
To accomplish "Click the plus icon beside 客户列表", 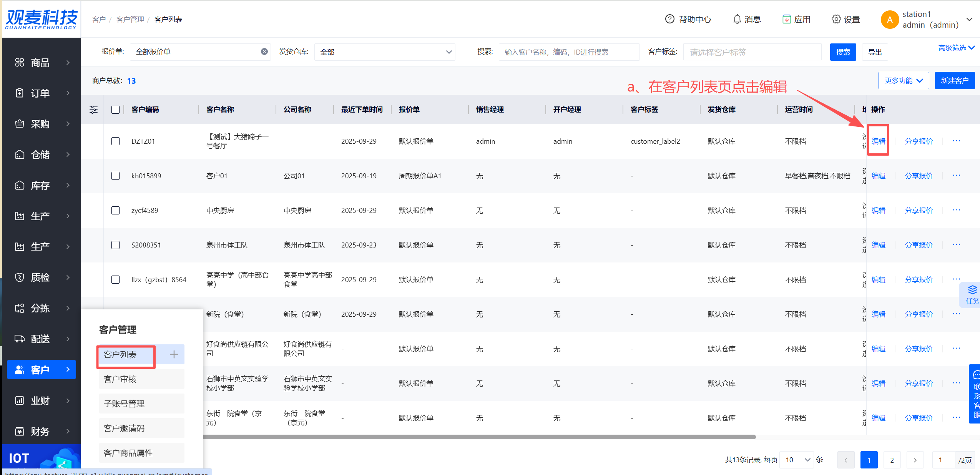I will coord(174,354).
